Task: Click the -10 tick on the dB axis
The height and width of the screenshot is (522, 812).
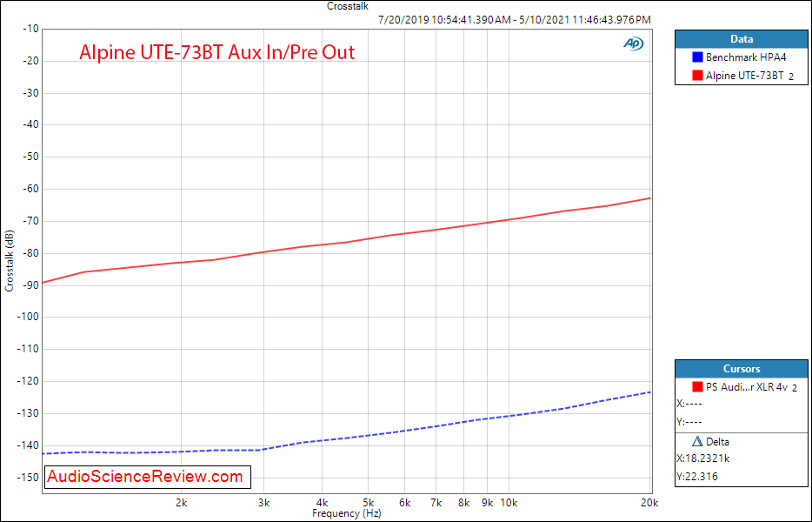Action: (30, 29)
